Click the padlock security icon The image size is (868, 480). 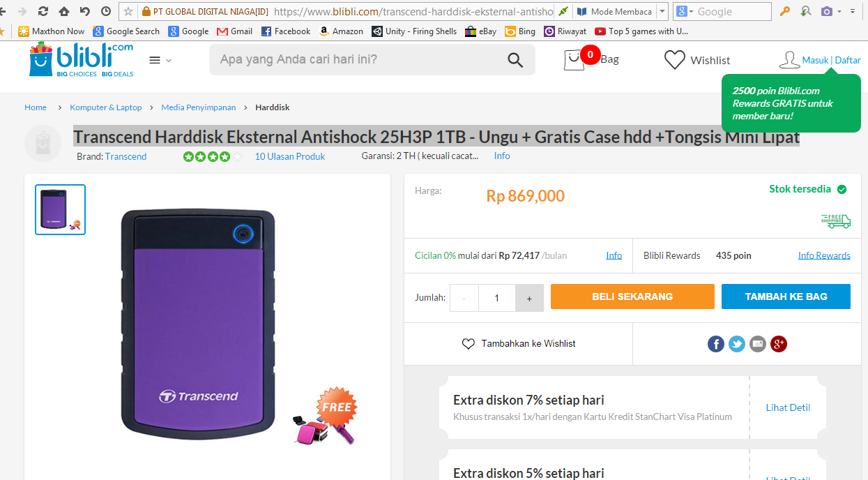146,11
